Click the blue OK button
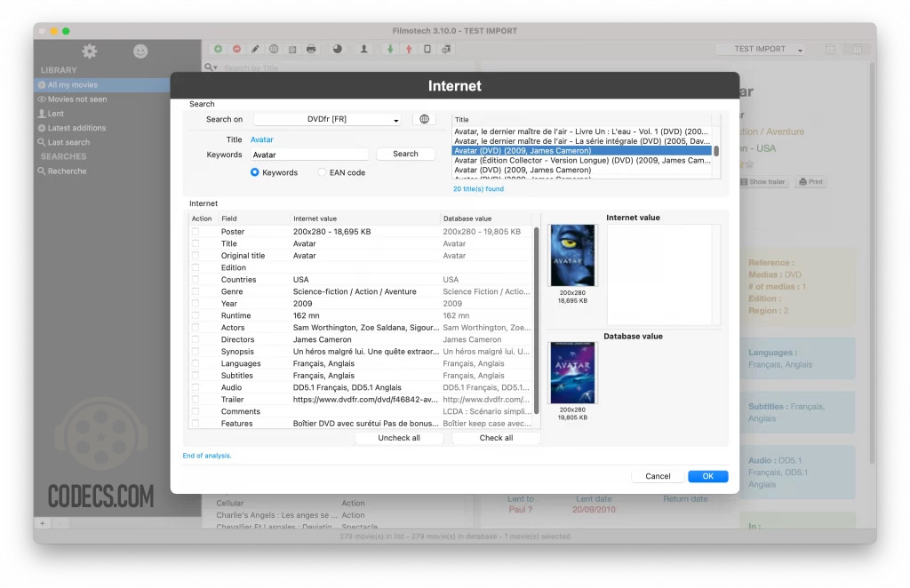 coord(708,476)
